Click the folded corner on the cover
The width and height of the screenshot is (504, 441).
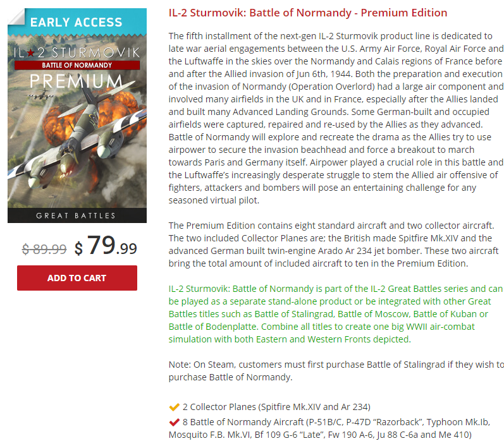[15, 16]
